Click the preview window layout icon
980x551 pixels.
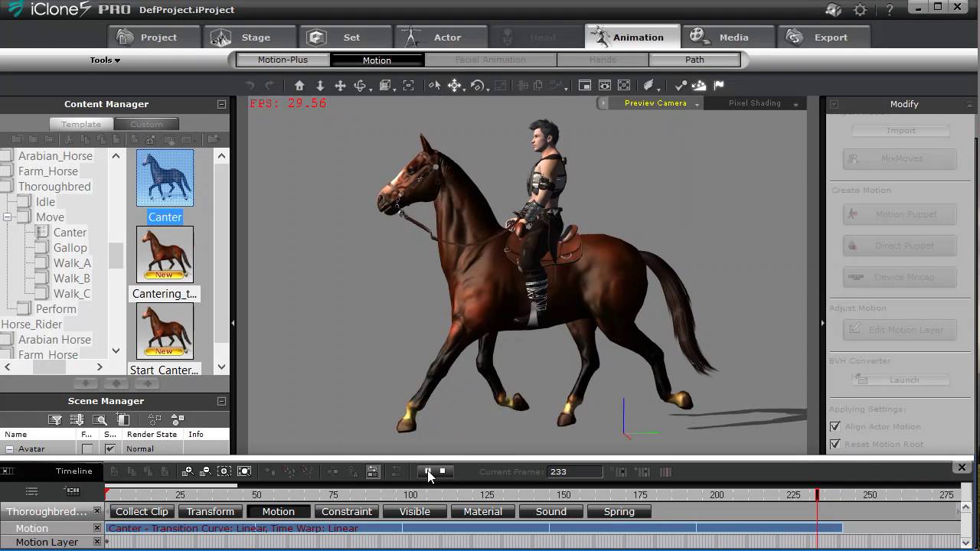pos(585,86)
